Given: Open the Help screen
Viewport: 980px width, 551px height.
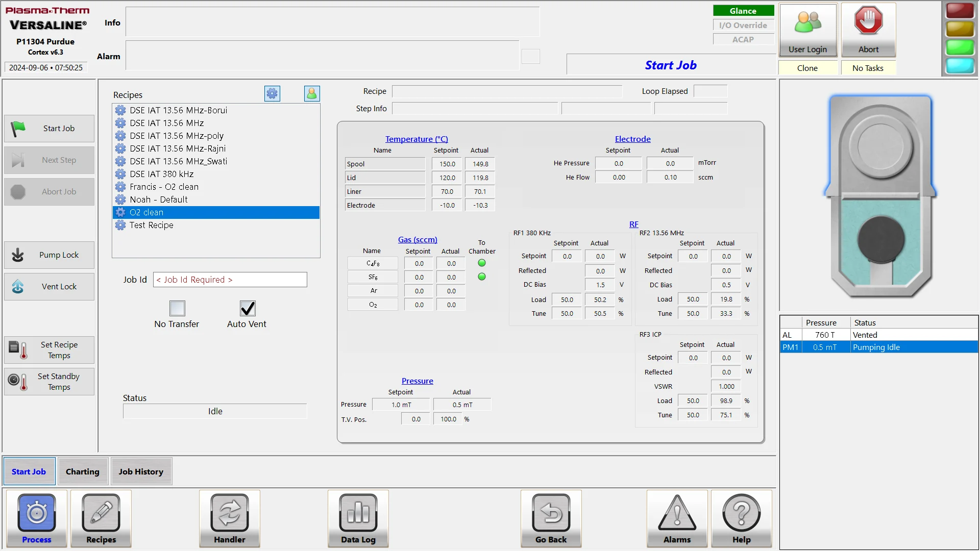Looking at the screenshot, I should tap(742, 518).
